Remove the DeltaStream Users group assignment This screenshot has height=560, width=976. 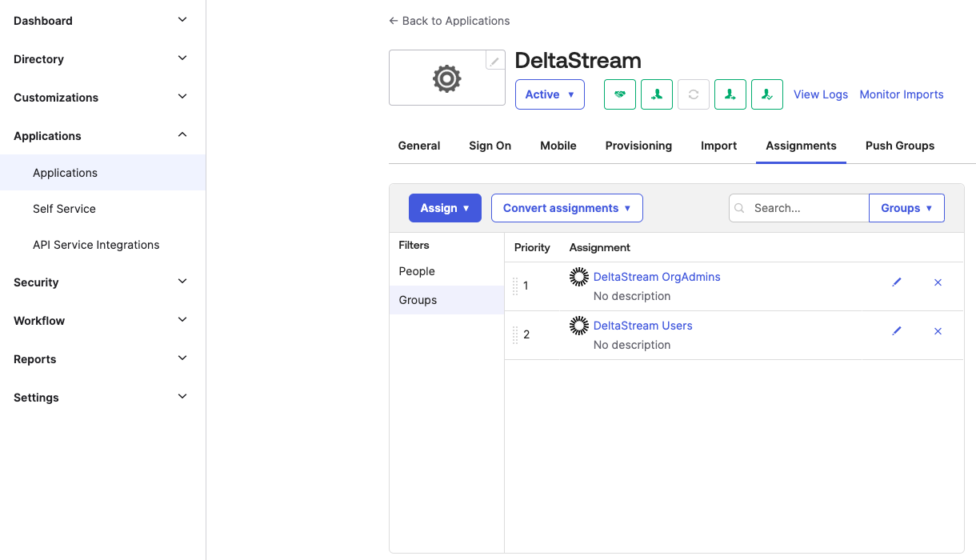click(x=938, y=331)
